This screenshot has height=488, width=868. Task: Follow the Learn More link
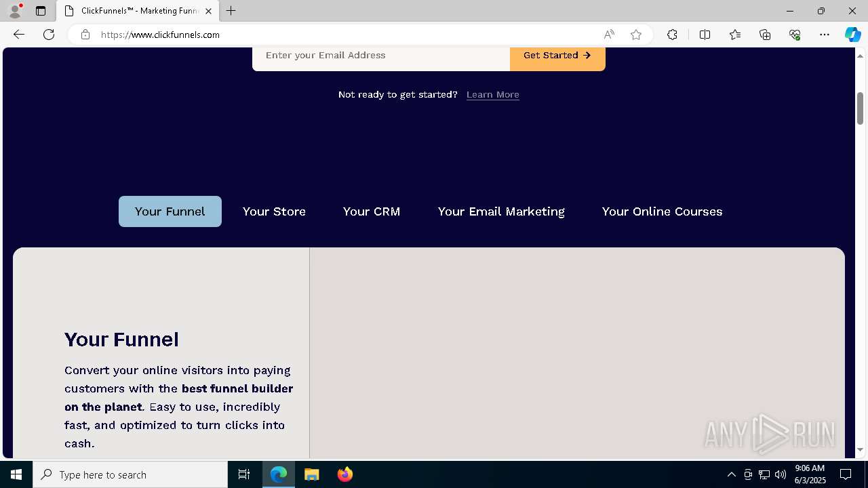tap(493, 95)
